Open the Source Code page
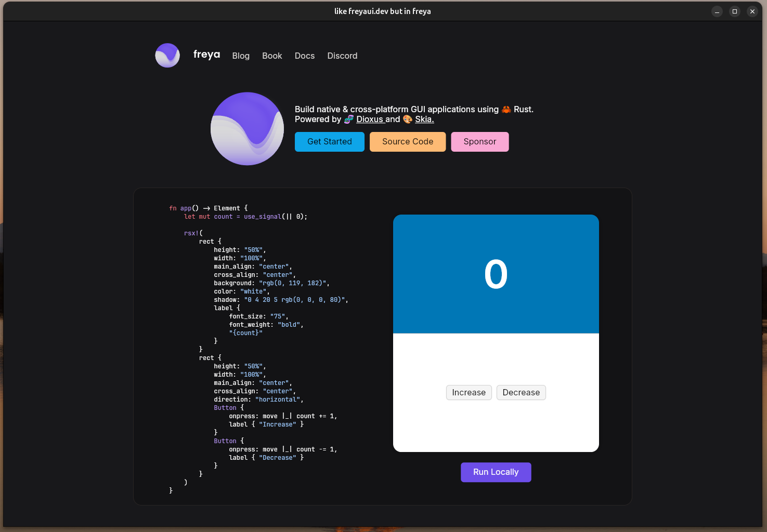Screen dimensions: 767x532 coord(407,141)
